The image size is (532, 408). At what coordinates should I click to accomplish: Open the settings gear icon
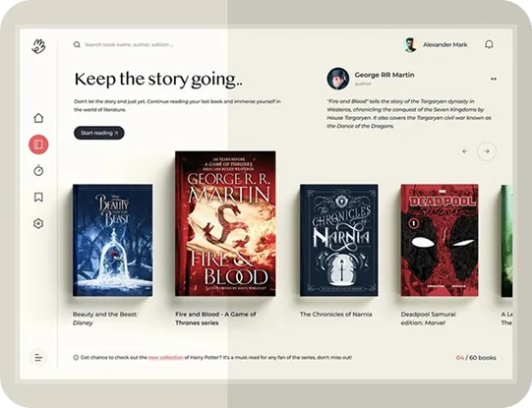click(38, 223)
